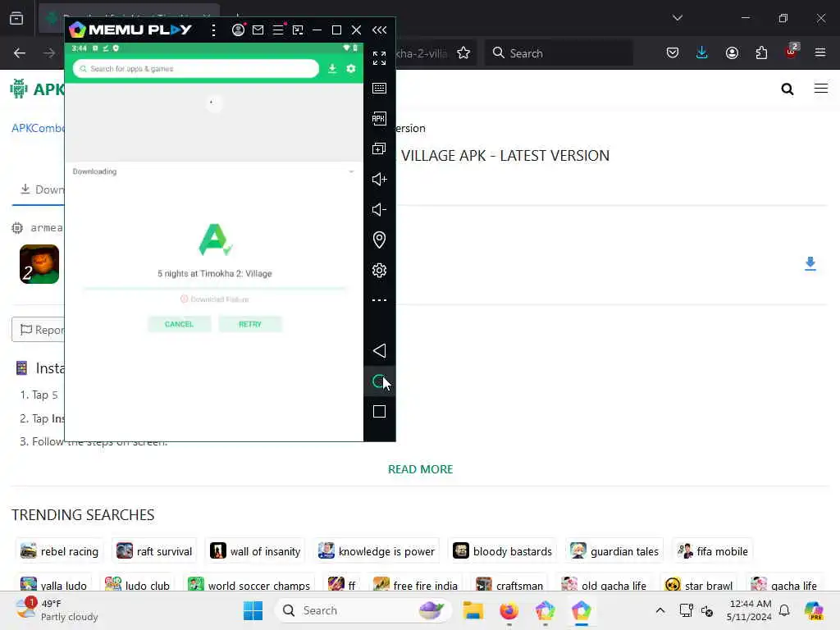Image resolution: width=840 pixels, height=630 pixels.
Task: Tap the Android back triangle in MEmu
Action: [379, 351]
